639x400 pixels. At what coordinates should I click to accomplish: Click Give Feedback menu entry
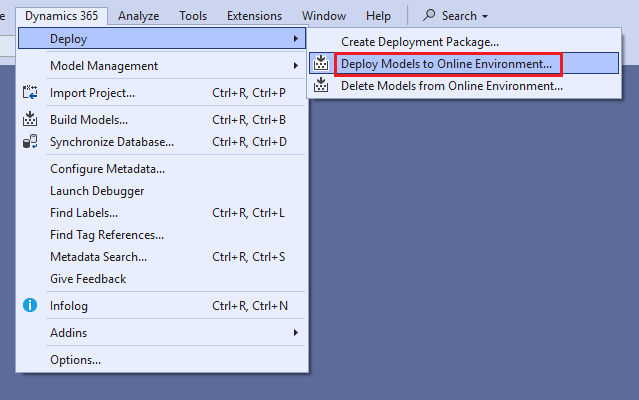tap(88, 279)
